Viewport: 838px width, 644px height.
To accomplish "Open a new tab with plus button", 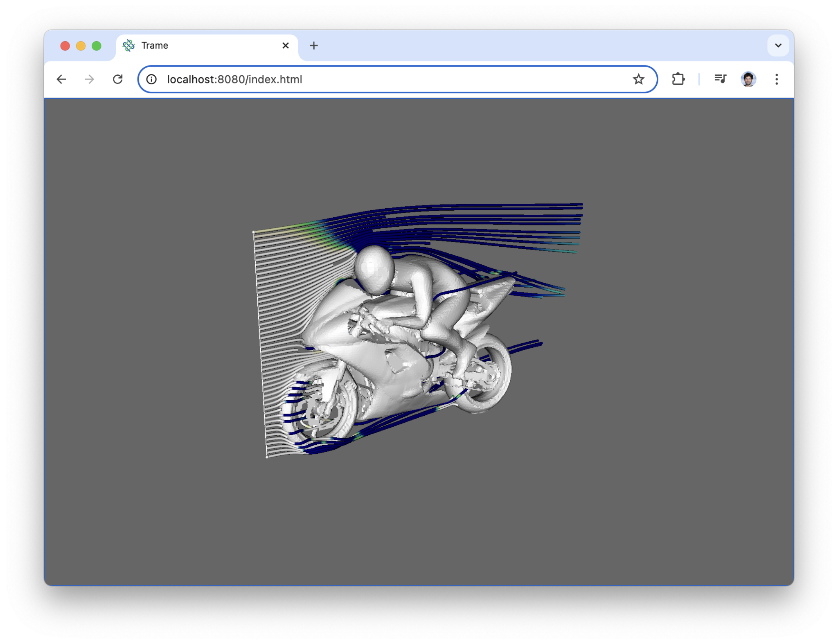I will pos(314,45).
